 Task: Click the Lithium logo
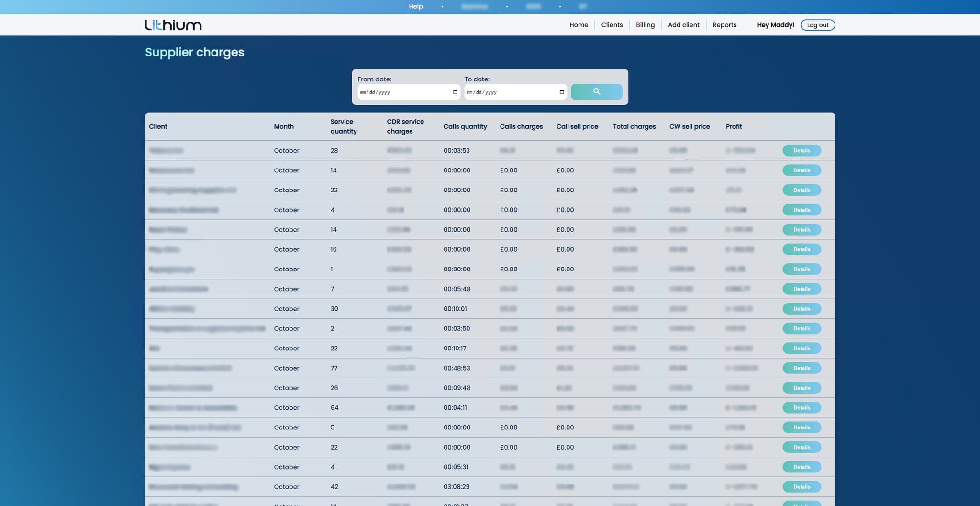[173, 25]
